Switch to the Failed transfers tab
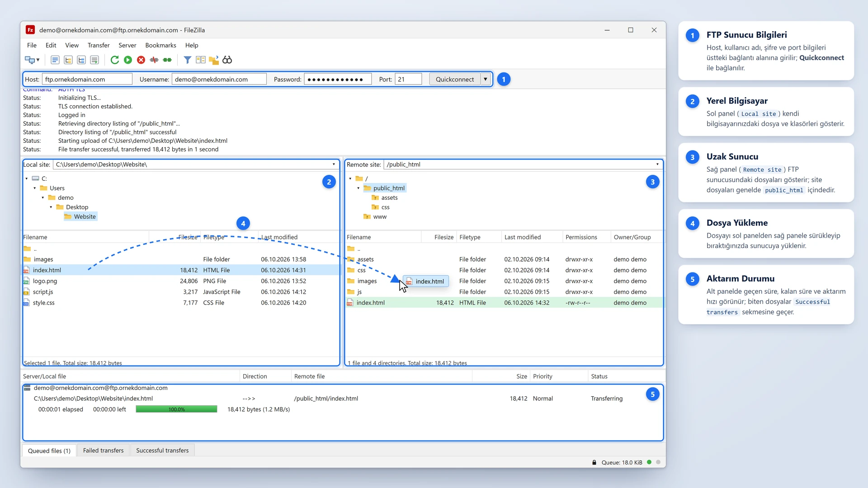Viewport: 868px width, 488px height. 103,450
